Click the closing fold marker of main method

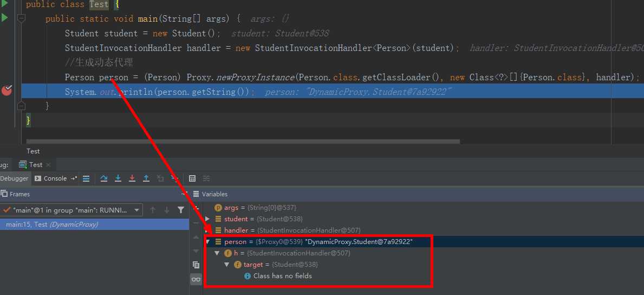[x=21, y=106]
